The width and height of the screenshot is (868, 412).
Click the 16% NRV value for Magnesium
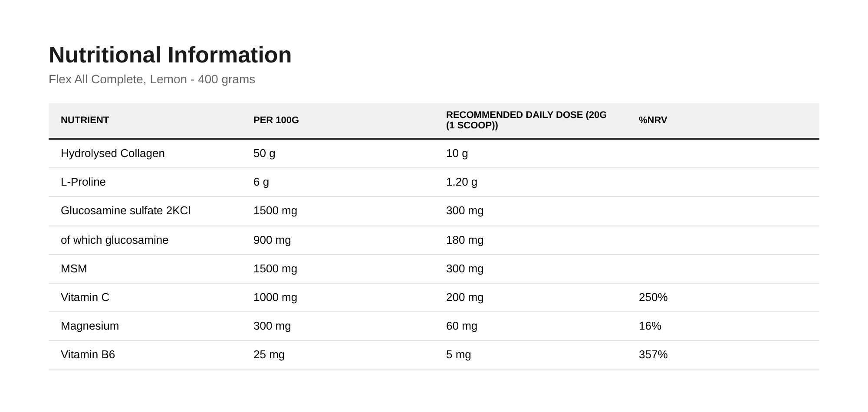pyautogui.click(x=650, y=326)
